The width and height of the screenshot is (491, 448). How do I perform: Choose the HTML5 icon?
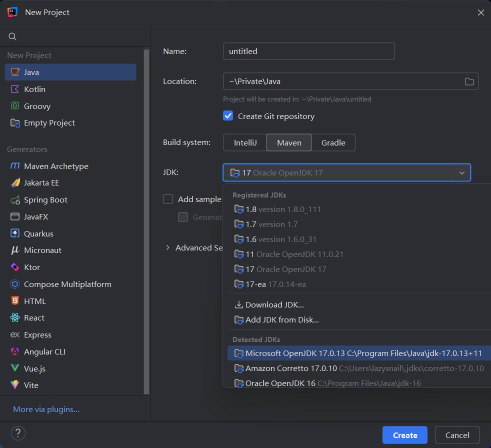click(x=15, y=301)
